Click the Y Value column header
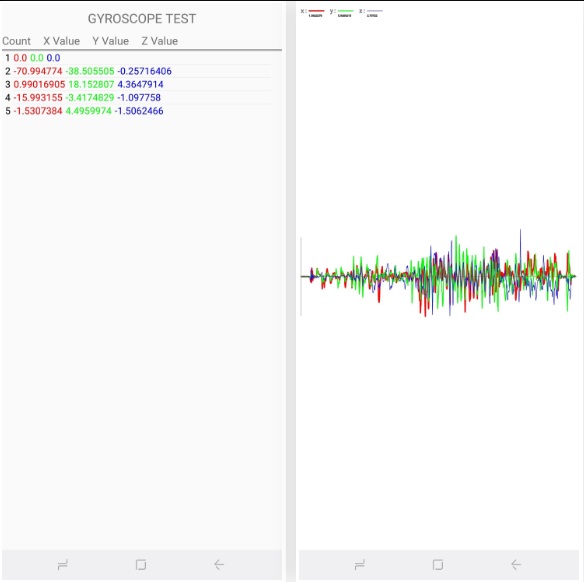 pyautogui.click(x=111, y=41)
